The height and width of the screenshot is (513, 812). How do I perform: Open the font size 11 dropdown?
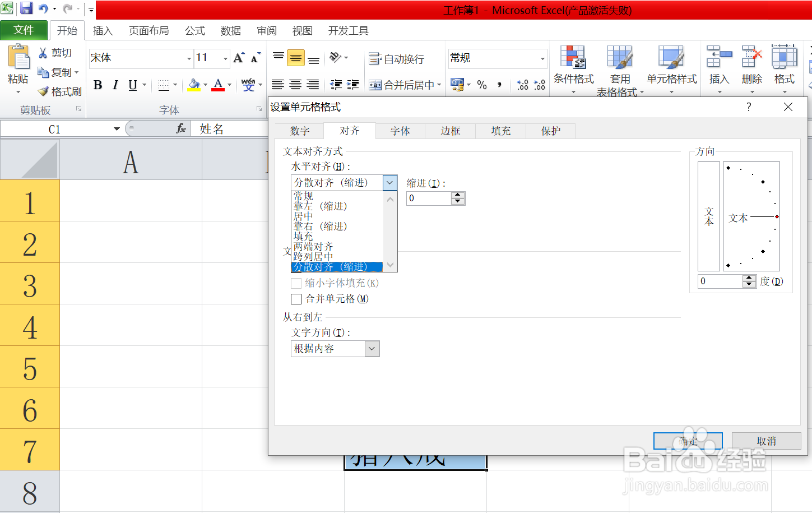pos(225,58)
